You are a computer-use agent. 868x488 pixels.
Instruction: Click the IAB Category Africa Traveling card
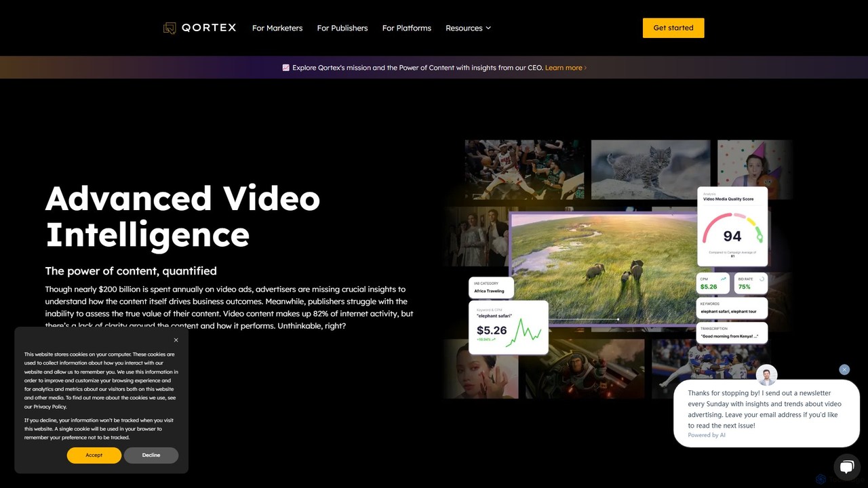(491, 287)
